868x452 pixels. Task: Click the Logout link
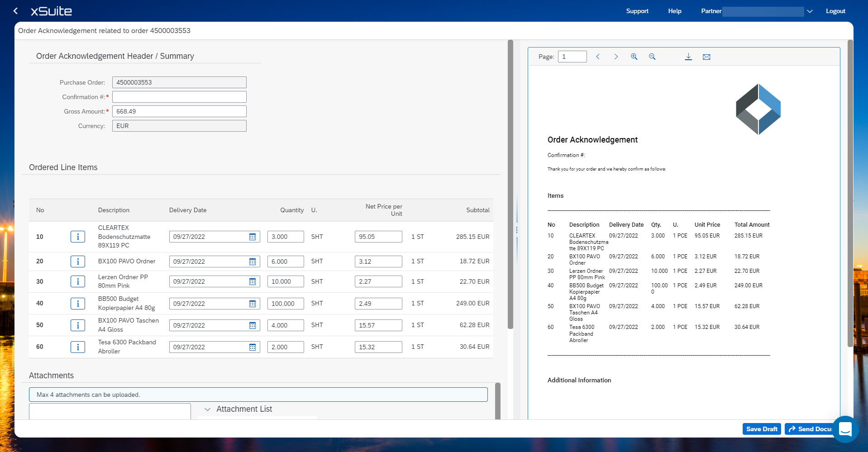(x=835, y=11)
